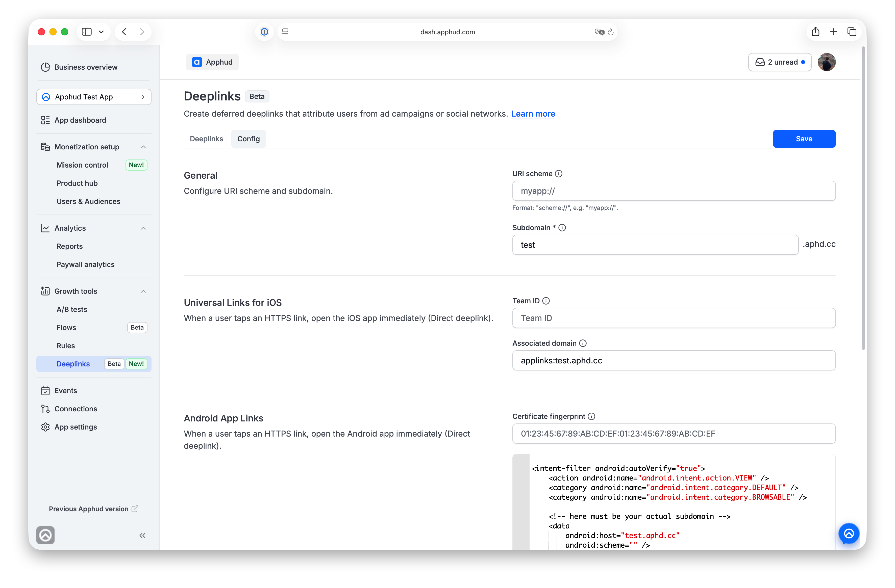This screenshot has width=895, height=588.
Task: Show info tooltip for Certificate fingerprint
Action: pyautogui.click(x=591, y=416)
